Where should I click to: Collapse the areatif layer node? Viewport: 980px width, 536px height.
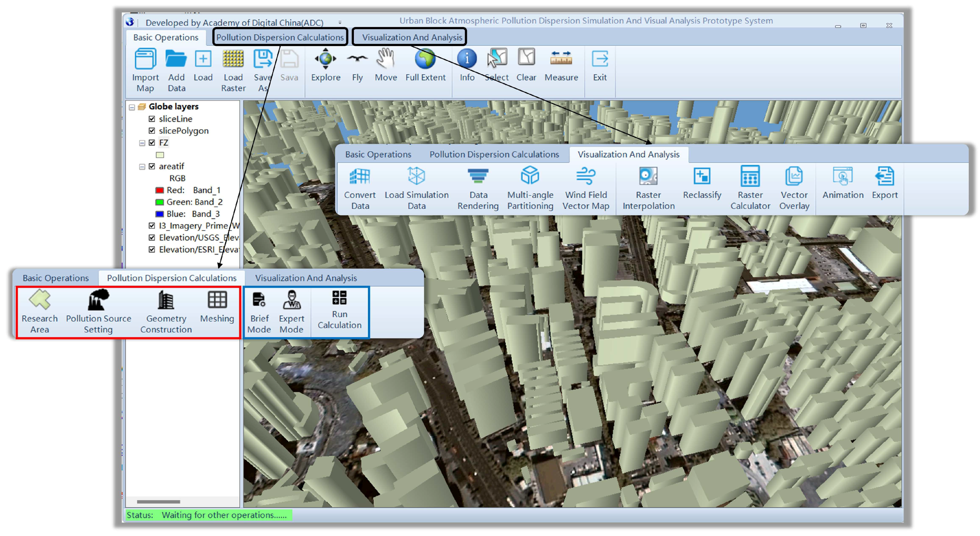pos(142,167)
